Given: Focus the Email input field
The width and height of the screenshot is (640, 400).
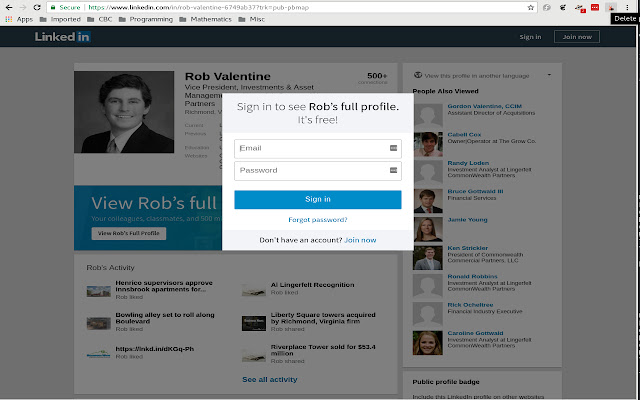Looking at the screenshot, I should [318, 149].
